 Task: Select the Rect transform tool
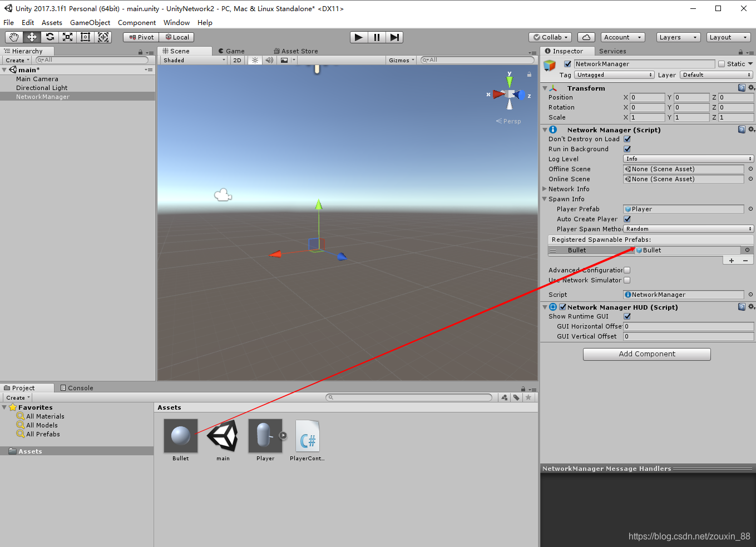[85, 37]
